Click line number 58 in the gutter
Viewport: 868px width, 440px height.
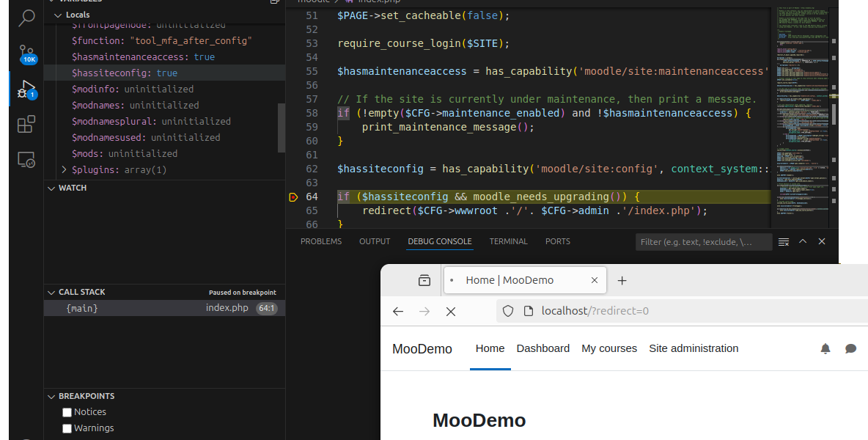(x=312, y=113)
